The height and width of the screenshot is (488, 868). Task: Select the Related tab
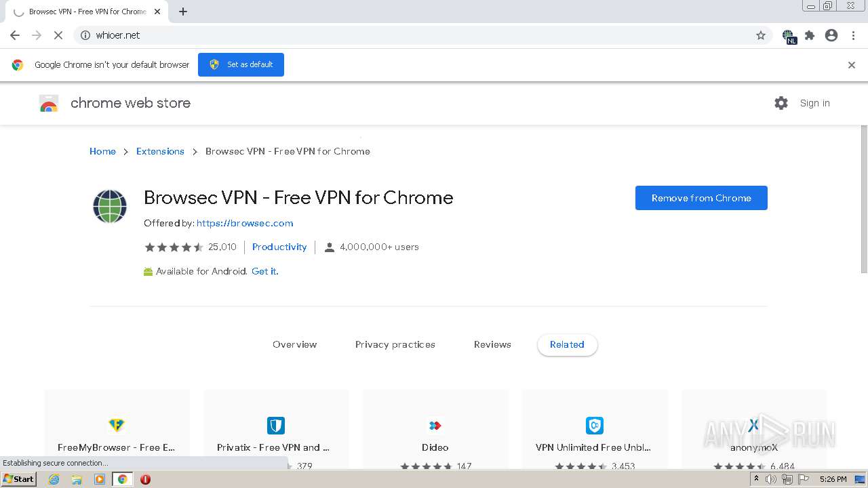(567, 344)
